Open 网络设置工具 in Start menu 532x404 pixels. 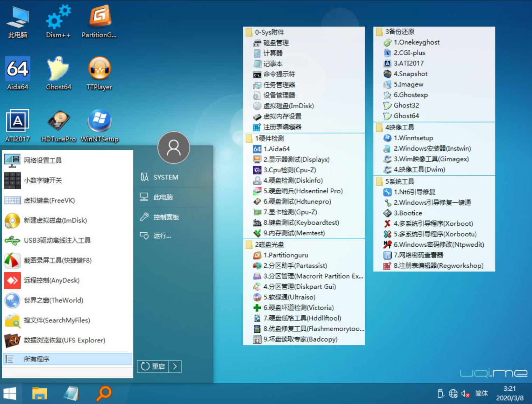click(x=68, y=160)
